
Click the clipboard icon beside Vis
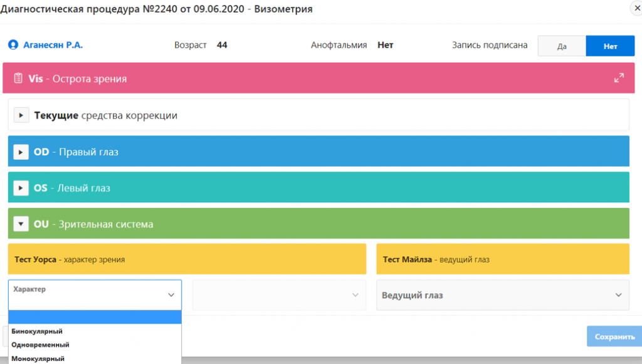click(19, 78)
